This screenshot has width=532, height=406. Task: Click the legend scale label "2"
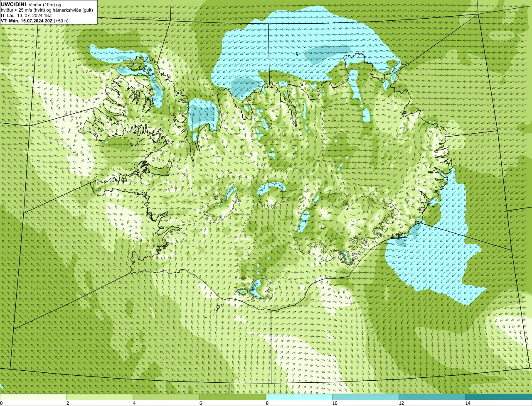[x=67, y=403]
